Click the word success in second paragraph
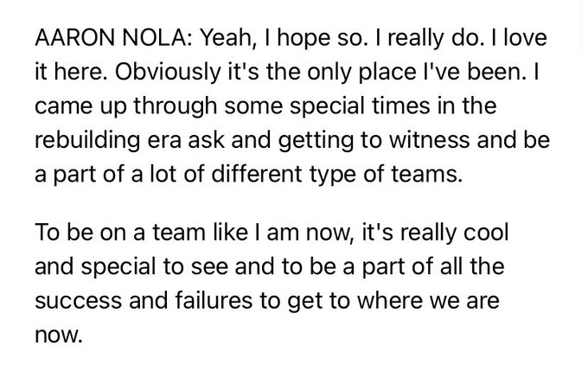 coord(79,301)
